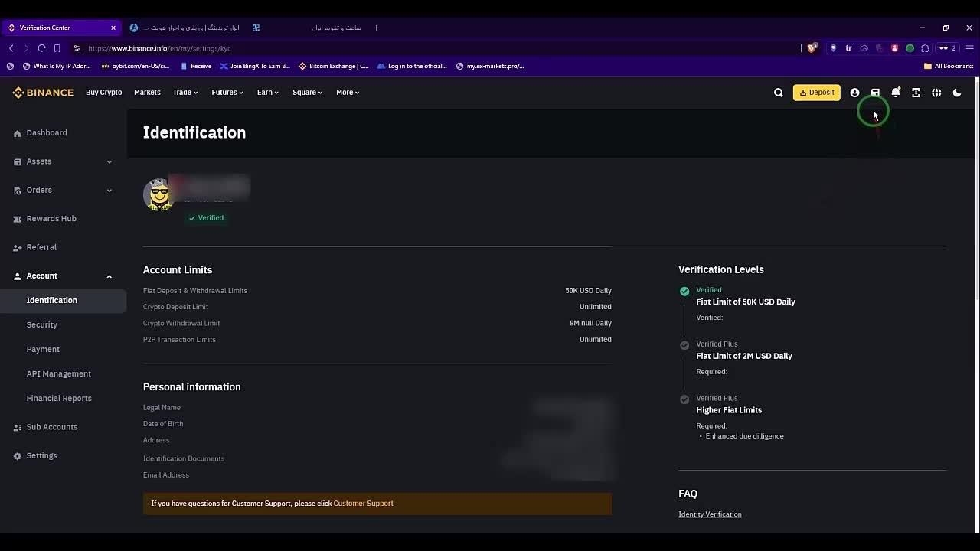Click the globe language icon
Viewport: 980px width, 551px height.
click(x=936, y=93)
